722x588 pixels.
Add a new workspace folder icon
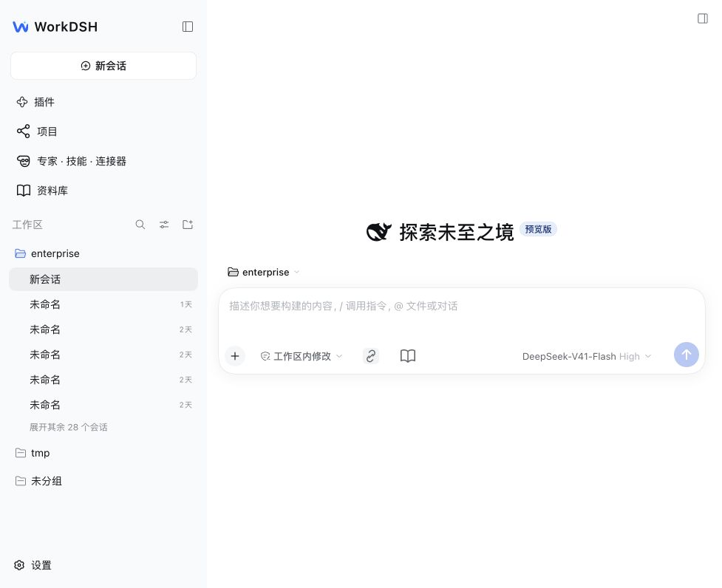pyautogui.click(x=188, y=225)
